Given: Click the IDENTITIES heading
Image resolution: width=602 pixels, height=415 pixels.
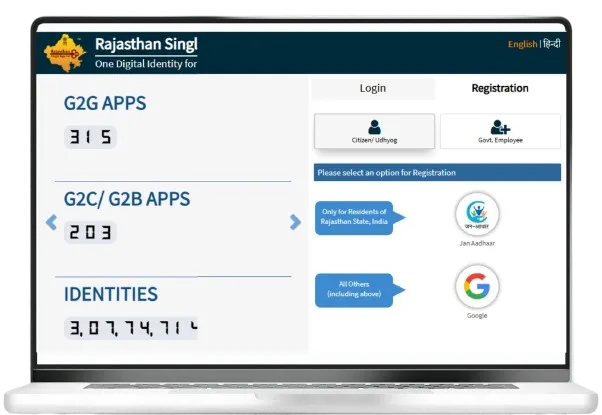Looking at the screenshot, I should click(x=111, y=294).
